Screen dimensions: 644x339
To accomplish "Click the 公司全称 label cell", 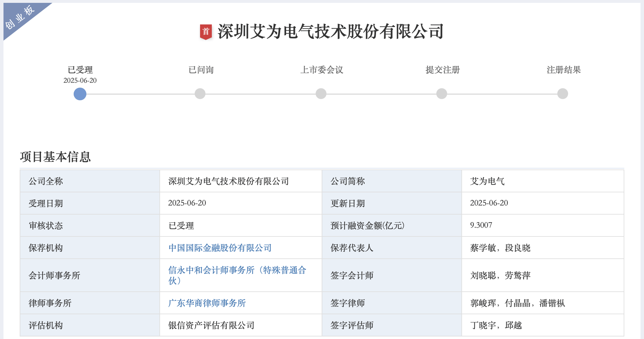I will coord(90,181).
